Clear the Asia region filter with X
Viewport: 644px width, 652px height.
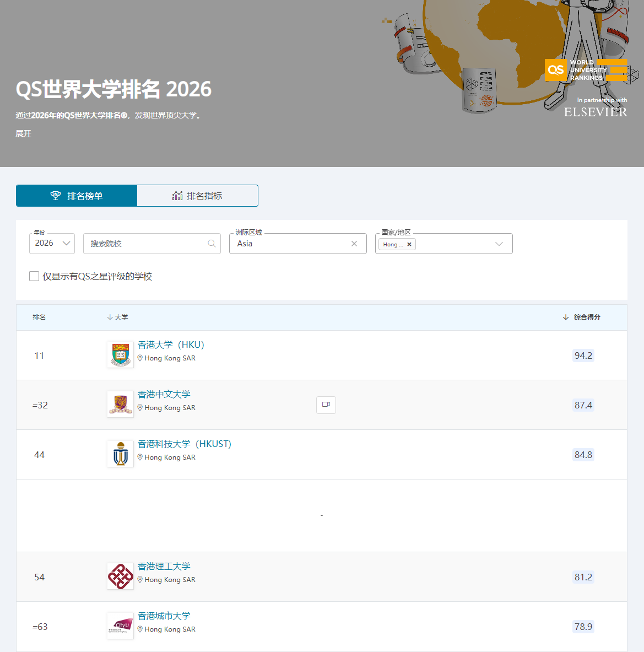pos(354,244)
